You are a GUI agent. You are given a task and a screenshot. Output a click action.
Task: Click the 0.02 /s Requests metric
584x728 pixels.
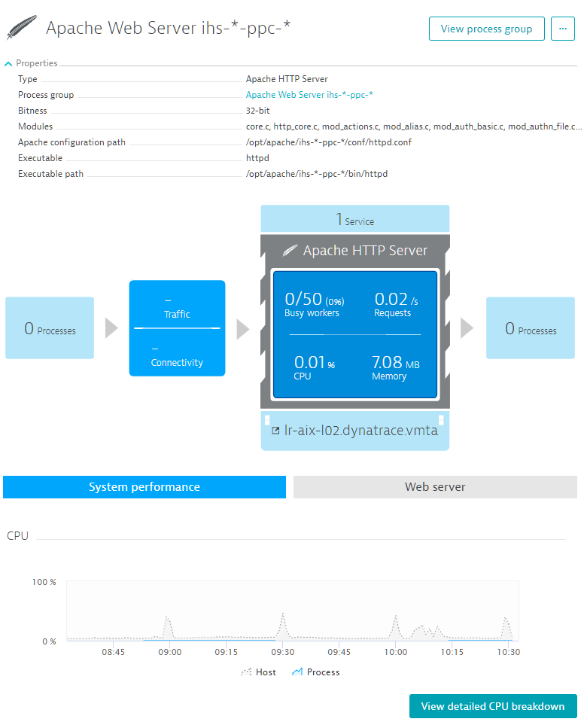(396, 305)
